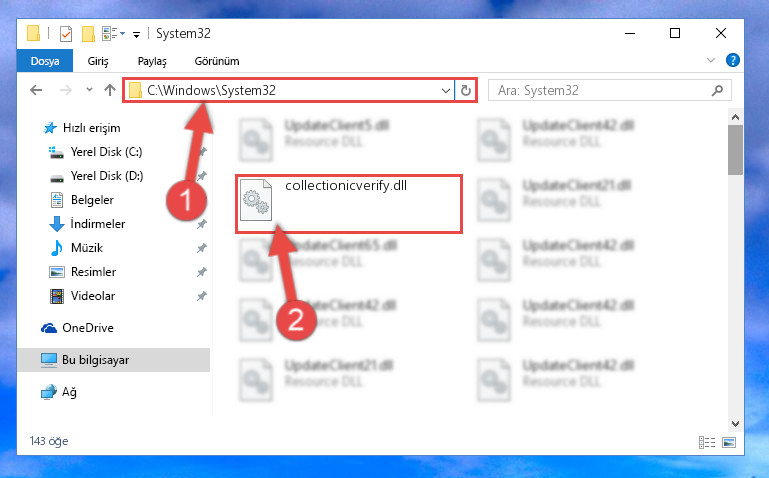
Task: Open the recent locations dropdown arrow
Action: pos(89,90)
